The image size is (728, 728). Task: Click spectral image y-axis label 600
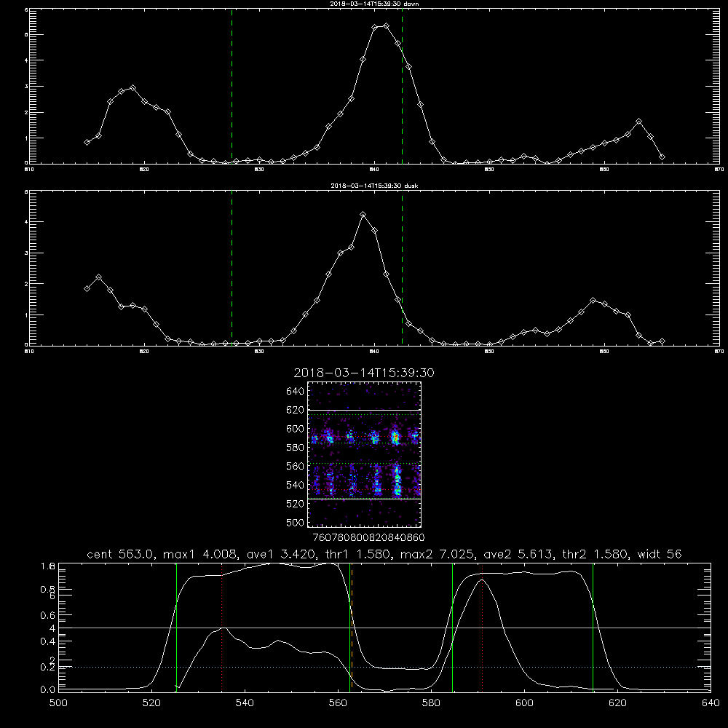click(x=296, y=429)
